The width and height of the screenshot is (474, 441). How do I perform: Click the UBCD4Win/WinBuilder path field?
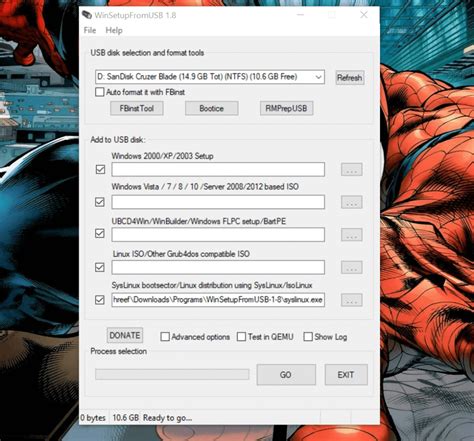[x=218, y=235]
